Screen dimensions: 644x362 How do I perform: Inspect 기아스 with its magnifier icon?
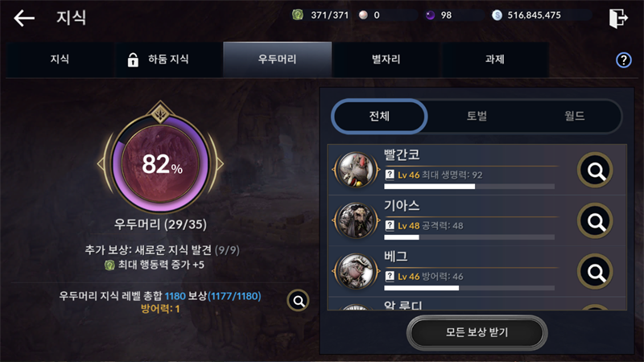tap(595, 220)
